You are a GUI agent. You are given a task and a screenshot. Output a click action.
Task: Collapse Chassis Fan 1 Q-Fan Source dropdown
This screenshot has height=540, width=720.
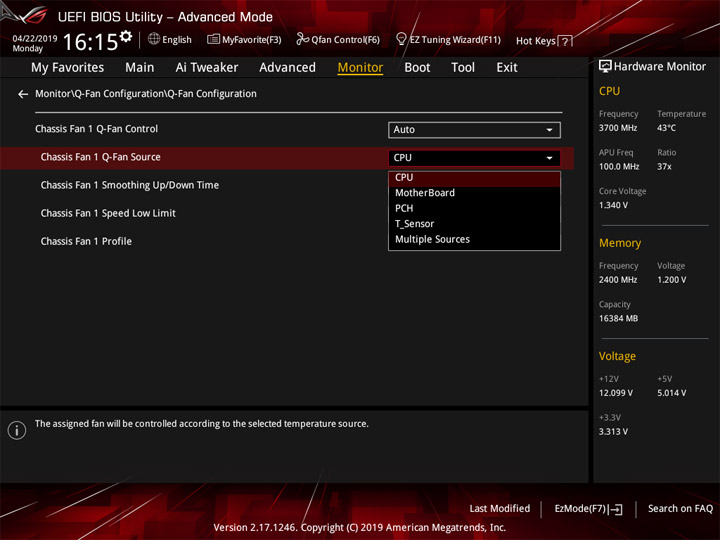tap(474, 158)
